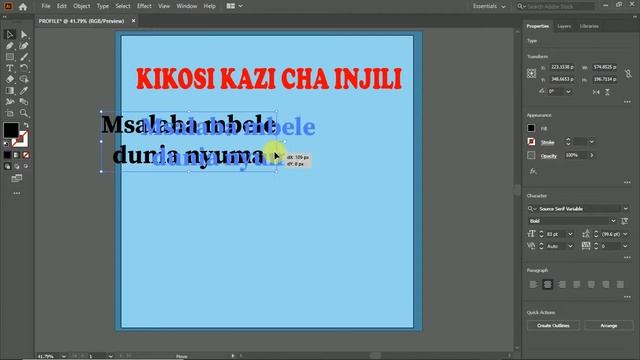Set None fill mode in toolbar
This screenshot has height=360, width=640.
click(26, 155)
